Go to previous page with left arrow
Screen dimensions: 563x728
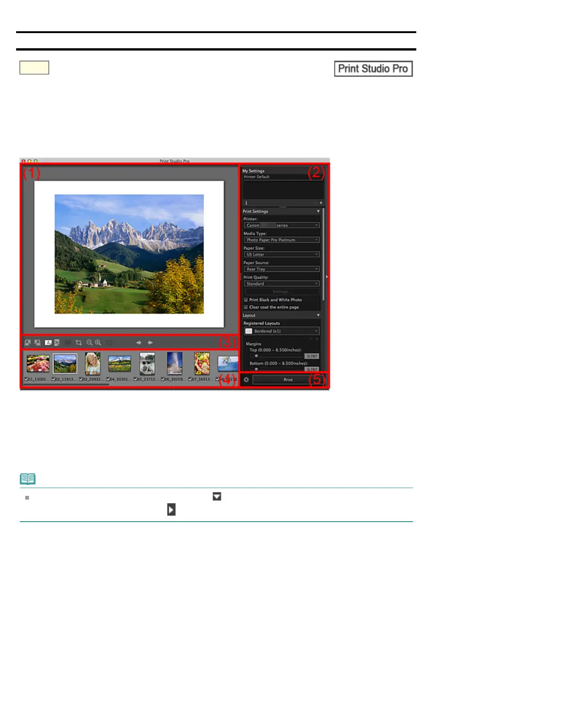[x=138, y=342]
